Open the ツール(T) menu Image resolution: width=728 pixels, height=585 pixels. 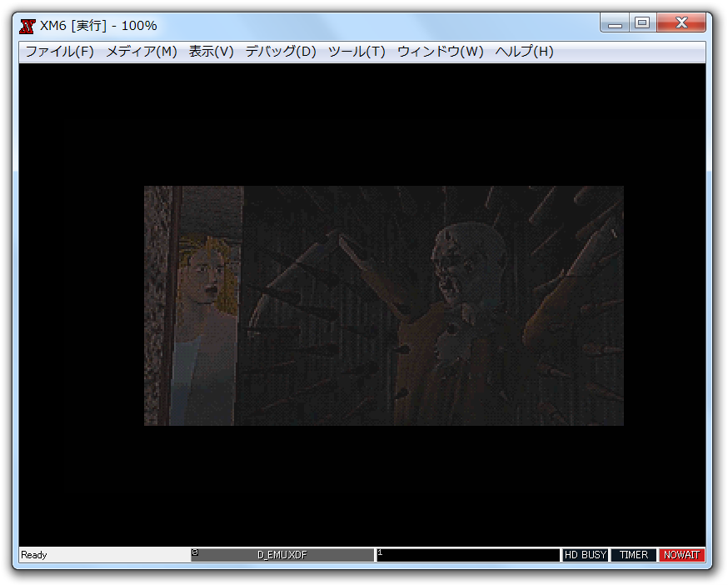tap(357, 51)
